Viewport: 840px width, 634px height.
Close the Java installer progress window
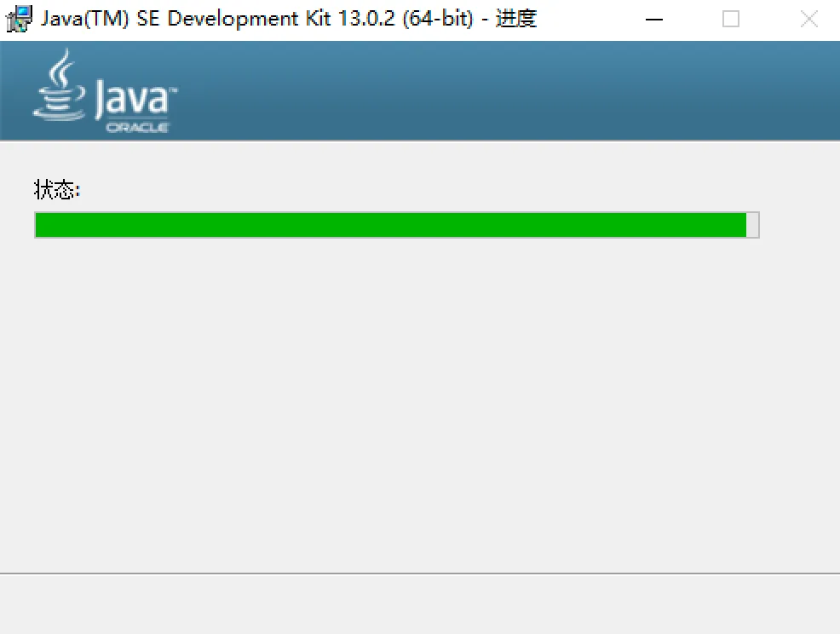(808, 20)
